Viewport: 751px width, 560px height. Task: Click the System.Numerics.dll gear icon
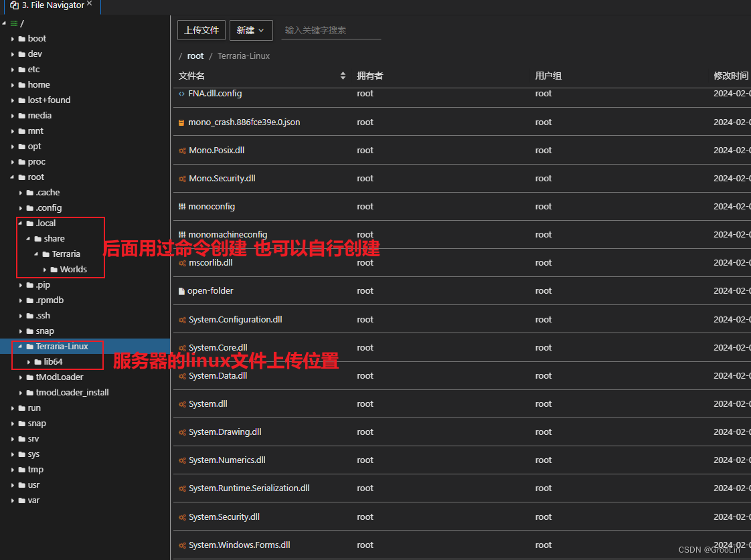point(182,461)
